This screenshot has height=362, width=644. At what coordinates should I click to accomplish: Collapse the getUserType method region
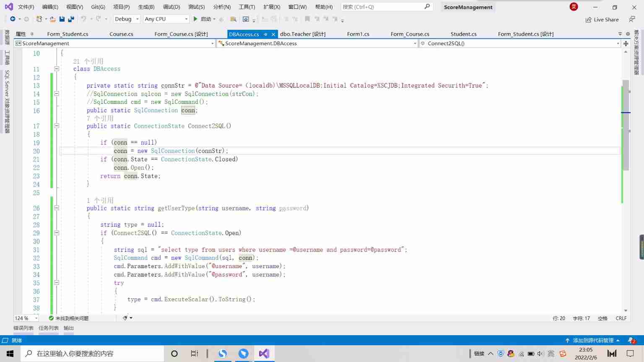point(57,208)
